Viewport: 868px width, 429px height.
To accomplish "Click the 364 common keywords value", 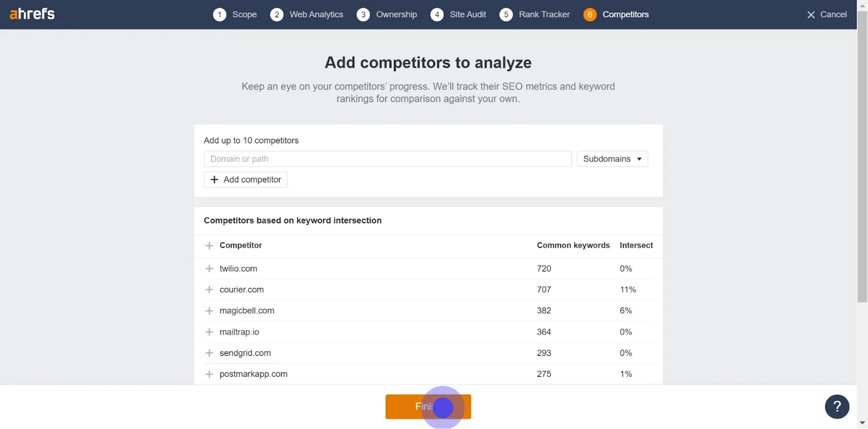I will (x=544, y=332).
